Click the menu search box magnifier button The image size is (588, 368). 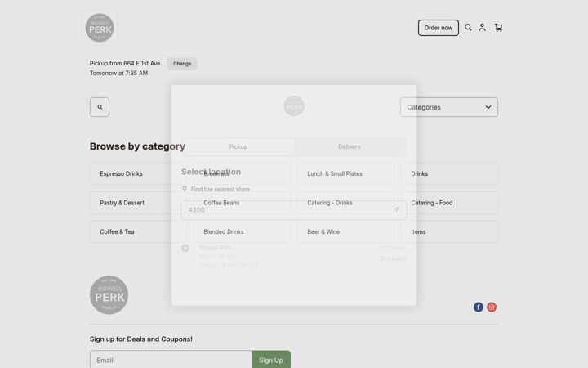pyautogui.click(x=100, y=107)
